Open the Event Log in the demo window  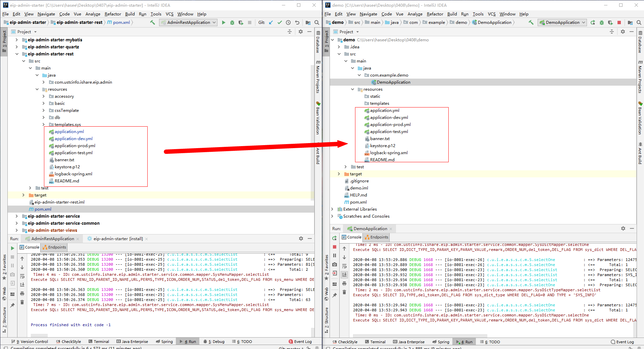[x=622, y=342]
